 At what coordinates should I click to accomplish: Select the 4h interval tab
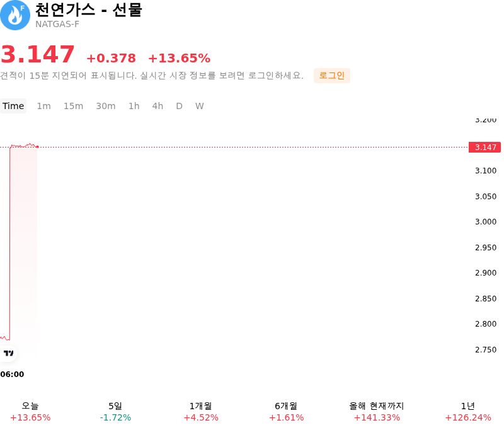[x=157, y=106]
